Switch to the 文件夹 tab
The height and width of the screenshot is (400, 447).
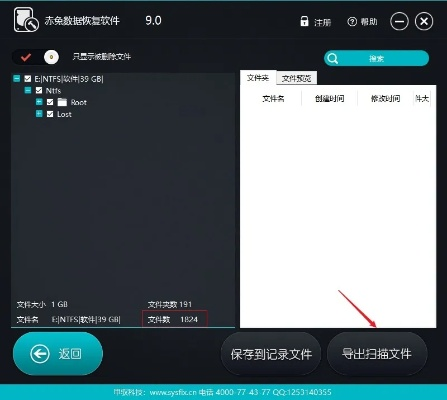(258, 78)
